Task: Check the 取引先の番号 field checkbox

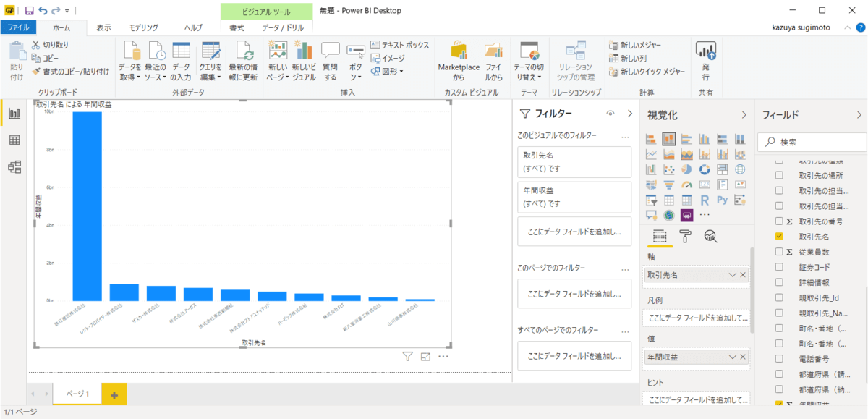Action: click(779, 221)
